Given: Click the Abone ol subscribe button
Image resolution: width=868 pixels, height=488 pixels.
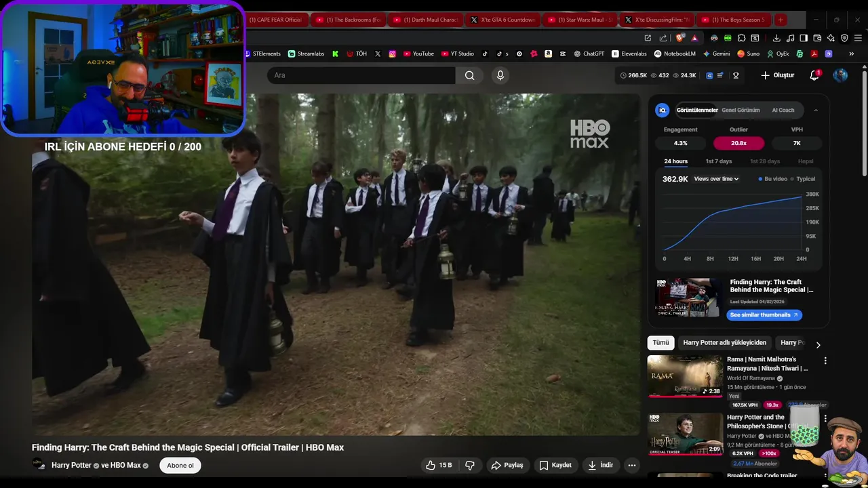Looking at the screenshot, I should coord(180,466).
